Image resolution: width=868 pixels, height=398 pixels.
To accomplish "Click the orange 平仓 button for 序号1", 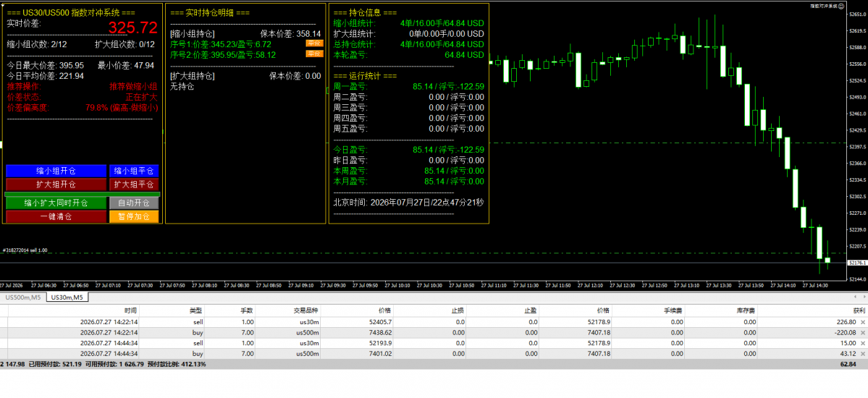I will click(x=314, y=43).
